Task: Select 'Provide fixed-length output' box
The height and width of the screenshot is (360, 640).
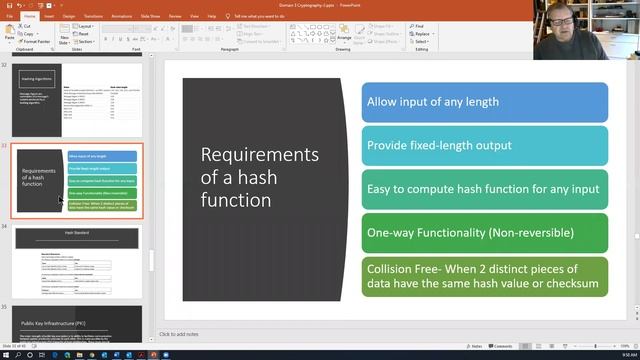Action: [485, 146]
